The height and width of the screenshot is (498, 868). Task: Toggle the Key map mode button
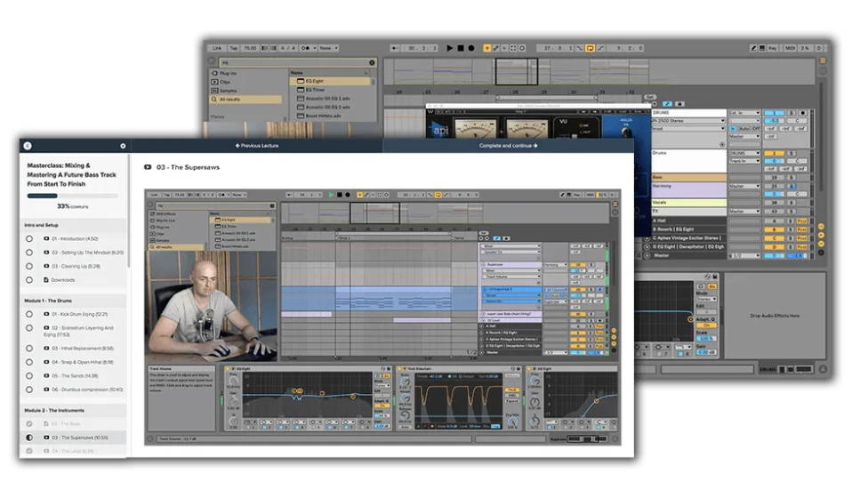(772, 48)
